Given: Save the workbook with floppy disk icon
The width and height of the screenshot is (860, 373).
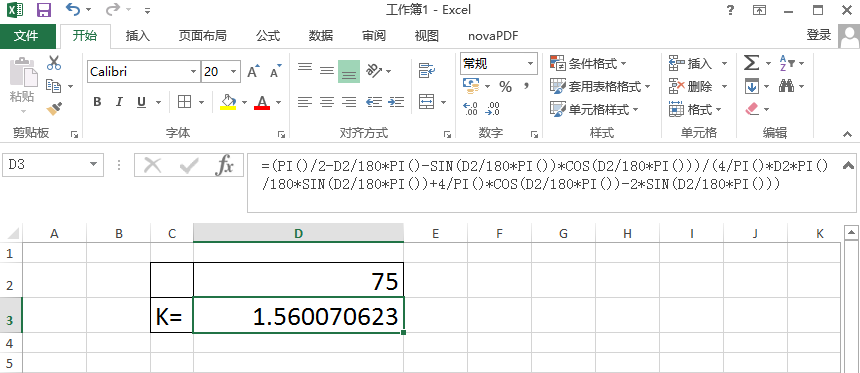Looking at the screenshot, I should [44, 9].
